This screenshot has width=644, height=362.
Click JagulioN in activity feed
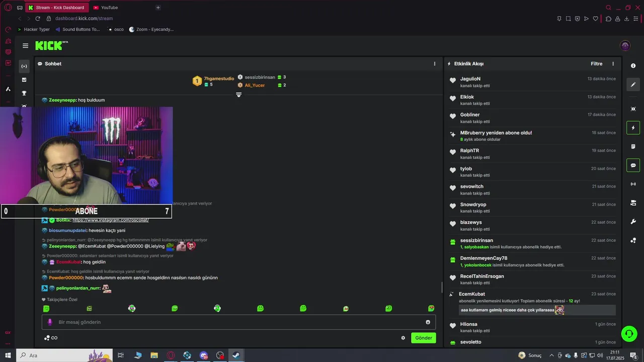click(x=470, y=79)
